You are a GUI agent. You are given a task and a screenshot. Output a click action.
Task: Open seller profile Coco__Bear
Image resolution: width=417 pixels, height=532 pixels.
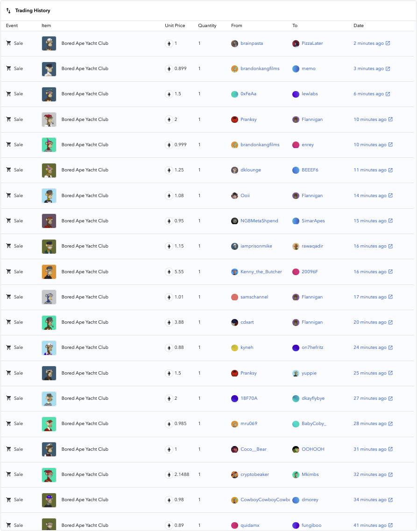(x=254, y=449)
